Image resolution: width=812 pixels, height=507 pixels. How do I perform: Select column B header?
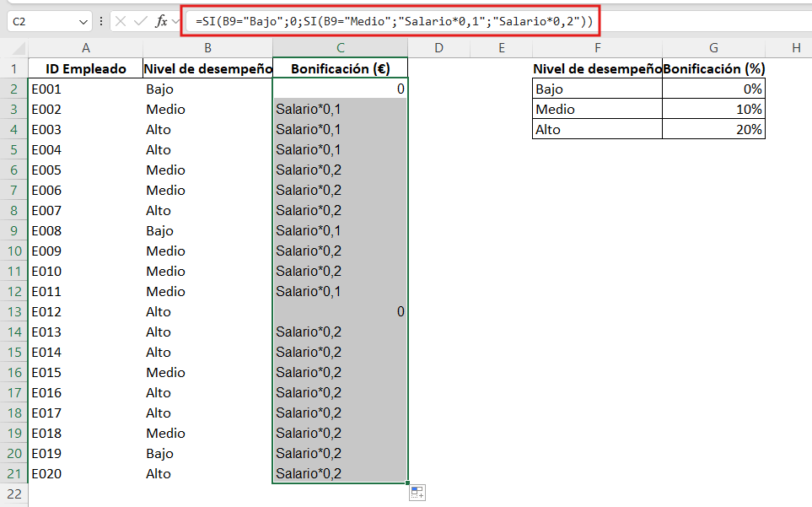click(x=207, y=48)
